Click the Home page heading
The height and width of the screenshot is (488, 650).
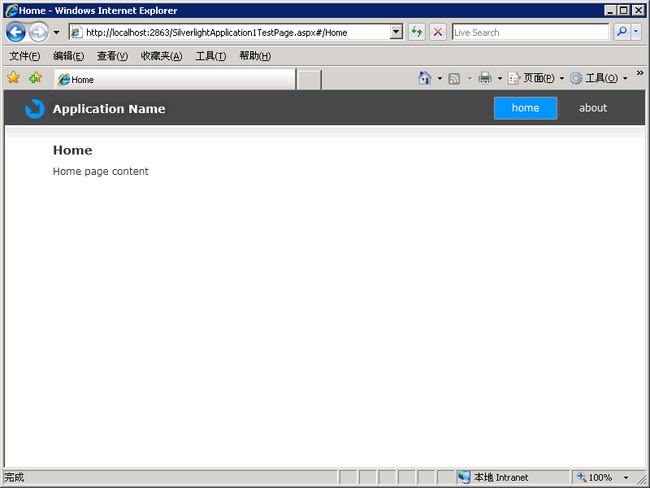coord(73,150)
